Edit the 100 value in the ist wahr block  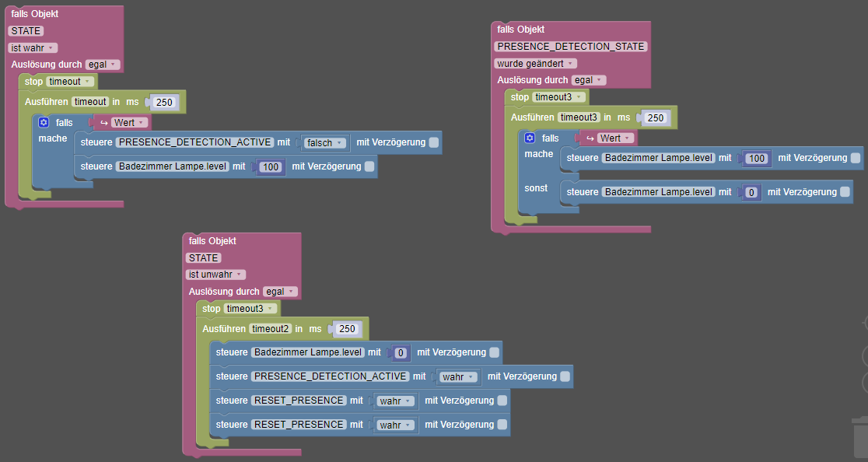271,167
